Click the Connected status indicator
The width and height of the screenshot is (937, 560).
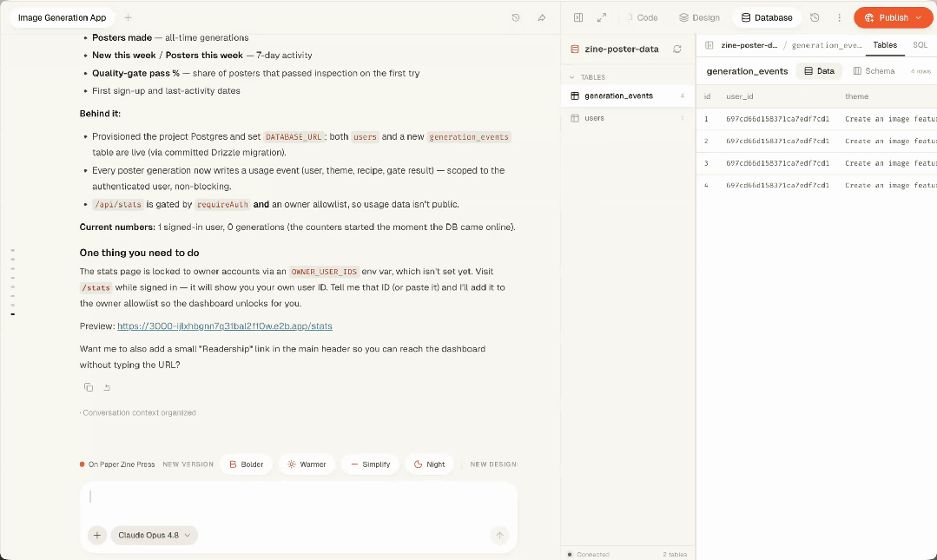click(588, 554)
